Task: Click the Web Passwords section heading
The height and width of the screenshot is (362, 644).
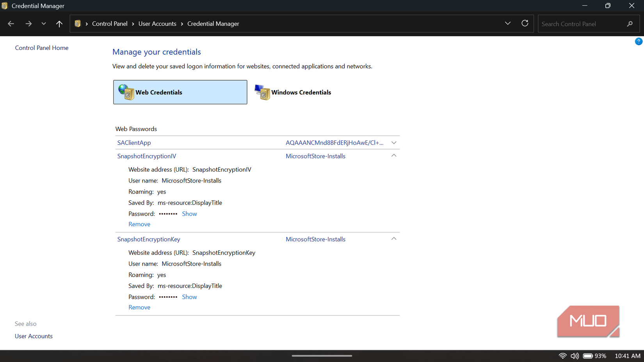Action: pos(136,129)
